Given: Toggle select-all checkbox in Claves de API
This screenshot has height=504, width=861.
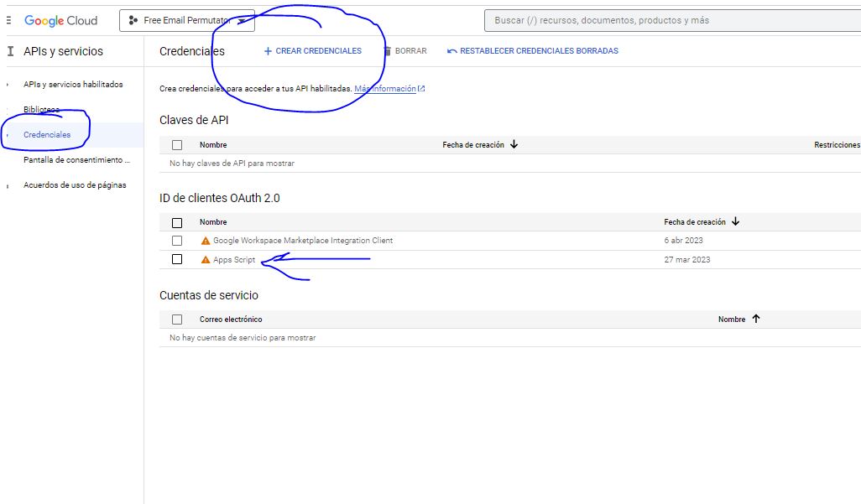Looking at the screenshot, I should pos(177,145).
